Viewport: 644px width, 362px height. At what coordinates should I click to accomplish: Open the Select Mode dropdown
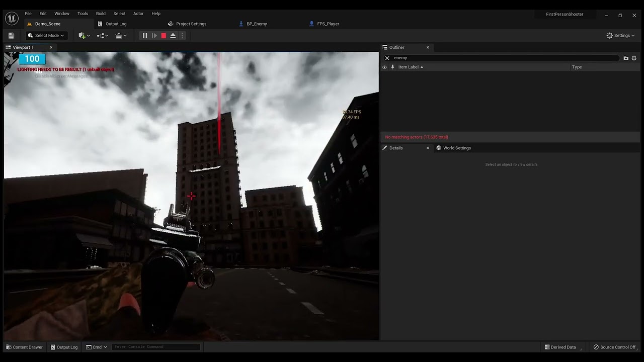[x=46, y=36]
